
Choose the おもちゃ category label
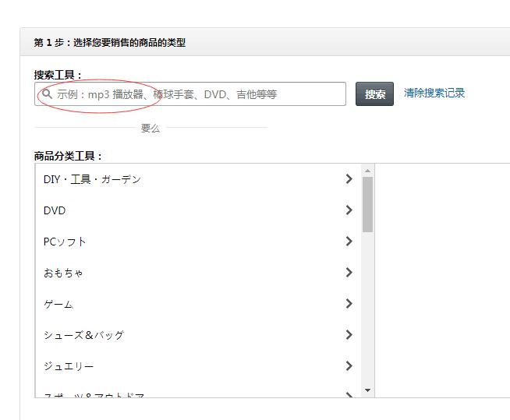click(x=63, y=273)
